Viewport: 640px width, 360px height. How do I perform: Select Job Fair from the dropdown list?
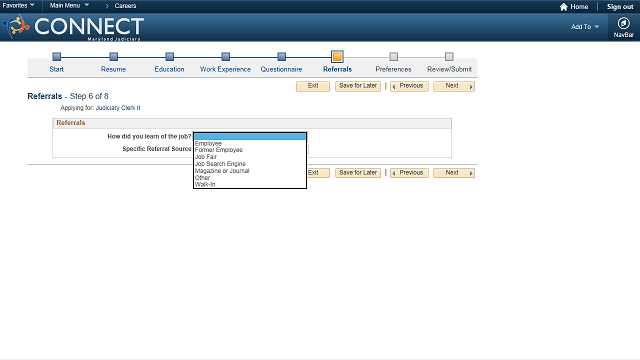tap(250, 157)
